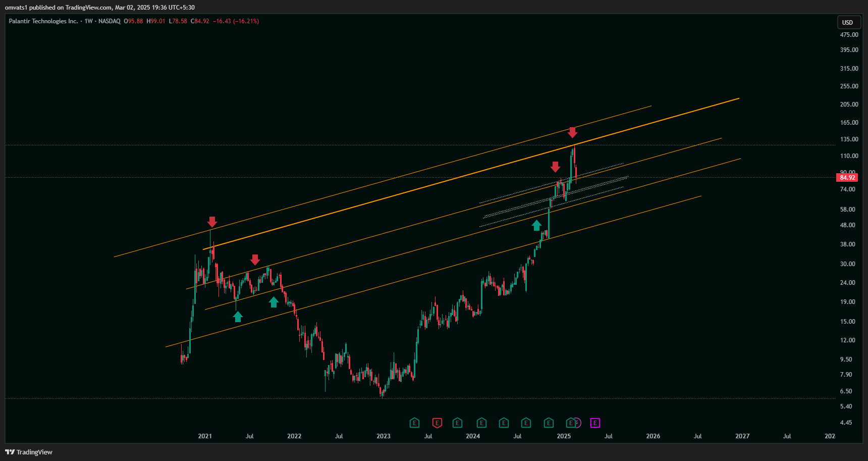Click the magenta square earnings marker

tap(595, 423)
